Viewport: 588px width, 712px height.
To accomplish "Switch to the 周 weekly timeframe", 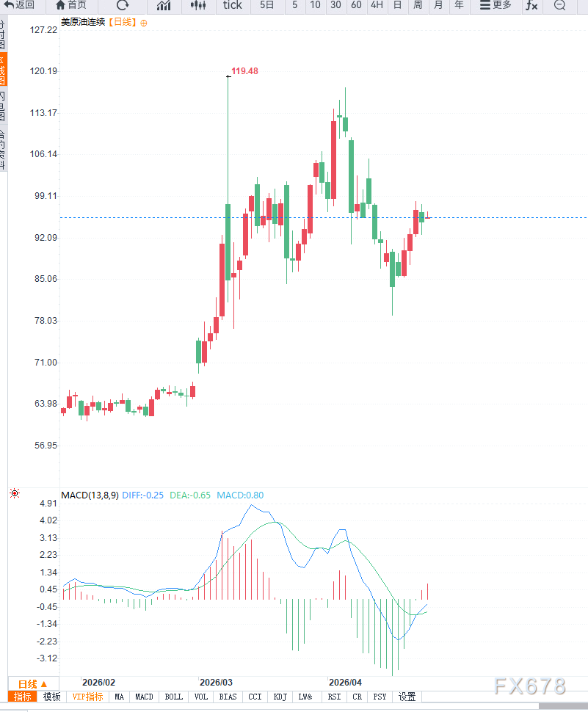I will (418, 5).
